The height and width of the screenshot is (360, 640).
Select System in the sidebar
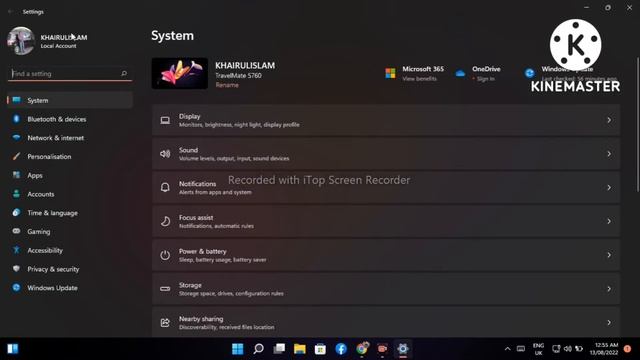point(70,100)
